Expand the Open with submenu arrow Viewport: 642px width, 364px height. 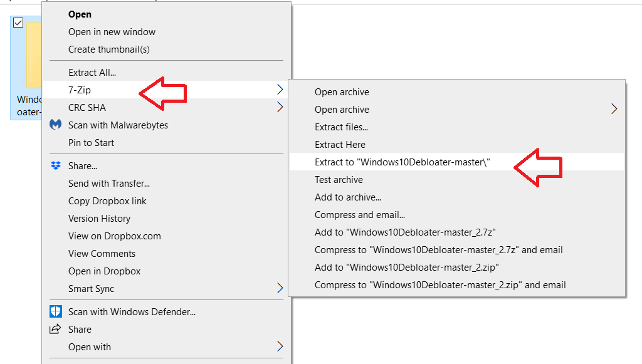[x=280, y=347]
